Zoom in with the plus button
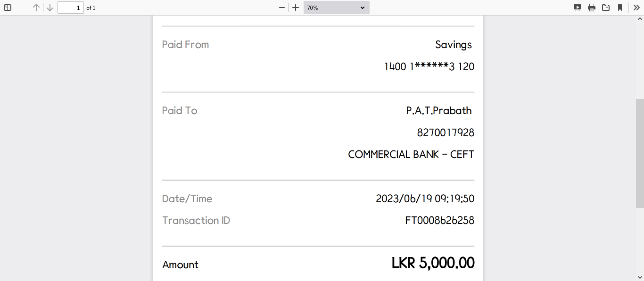Viewport: 644px width, 281px height. point(296,8)
